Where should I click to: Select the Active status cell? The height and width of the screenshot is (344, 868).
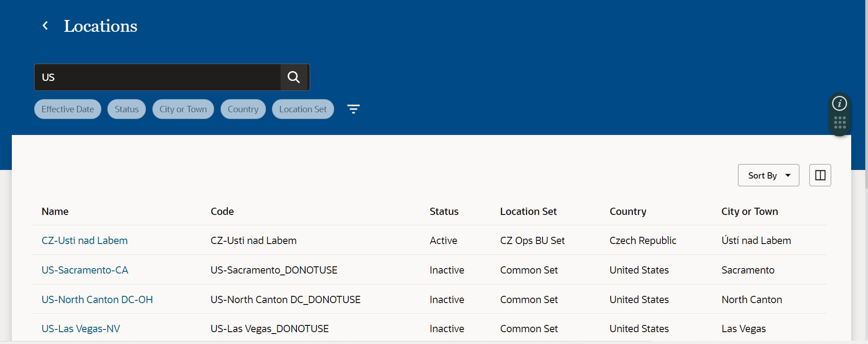click(x=443, y=240)
